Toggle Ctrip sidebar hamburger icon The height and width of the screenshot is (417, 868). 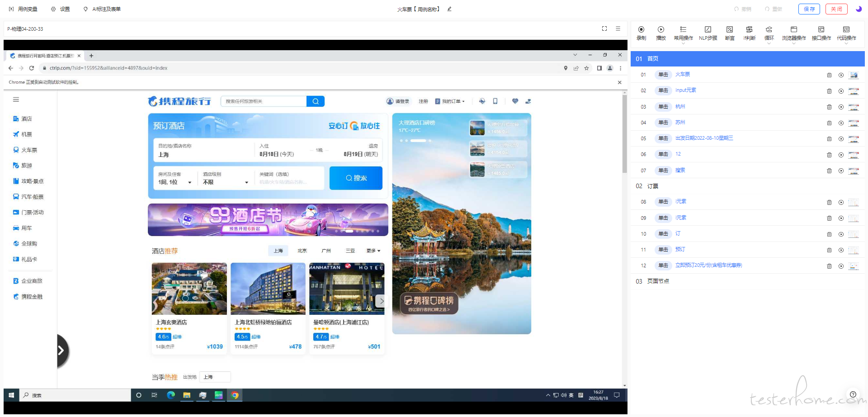[x=16, y=100]
